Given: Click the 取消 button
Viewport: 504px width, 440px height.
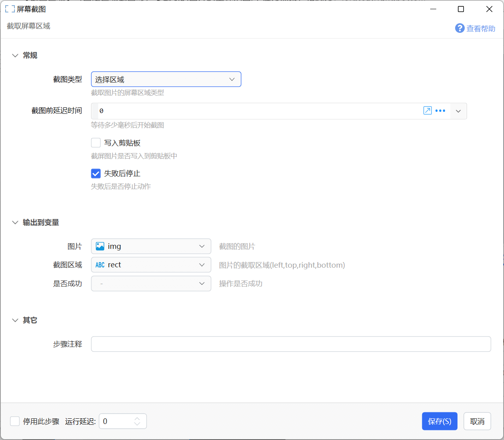Looking at the screenshot, I should [x=477, y=421].
